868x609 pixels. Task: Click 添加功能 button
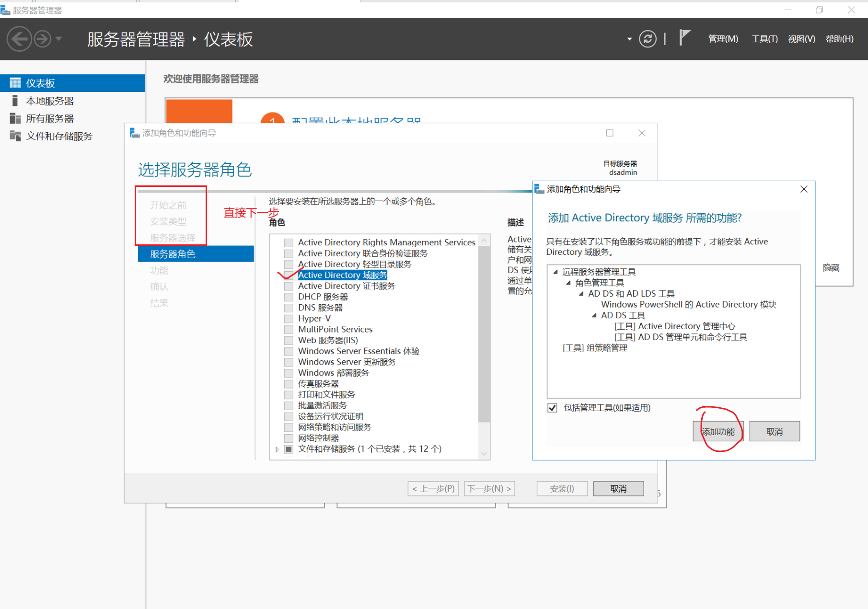pos(718,431)
